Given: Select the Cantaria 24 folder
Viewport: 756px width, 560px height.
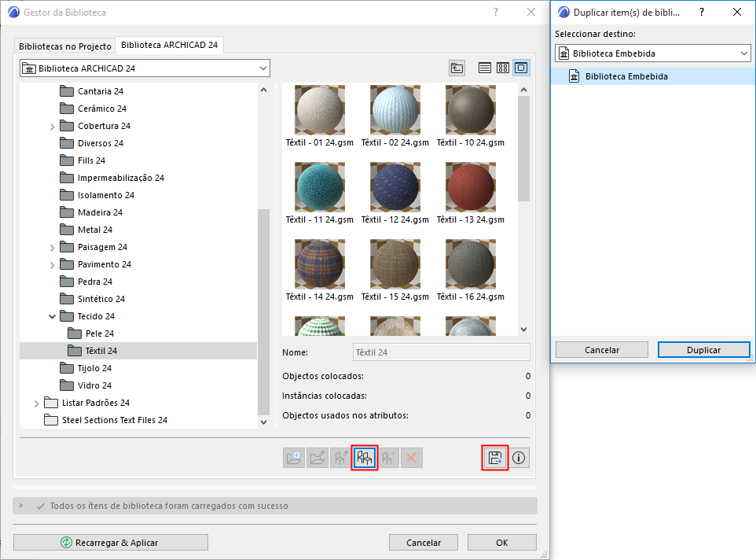Looking at the screenshot, I should tap(101, 91).
